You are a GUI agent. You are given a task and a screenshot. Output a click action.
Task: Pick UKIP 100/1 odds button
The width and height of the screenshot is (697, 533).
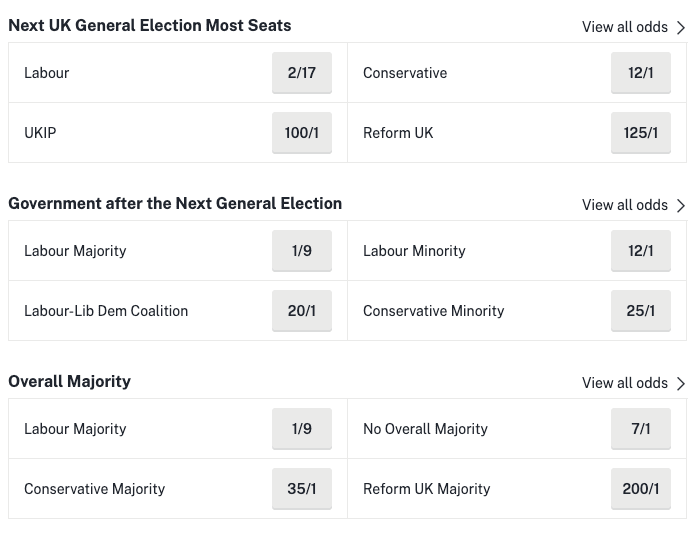(301, 133)
